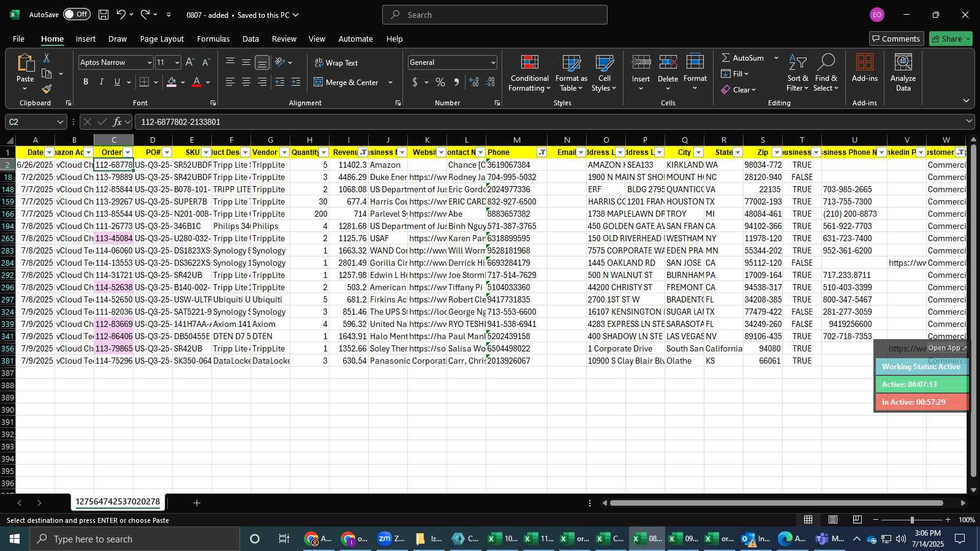
Task: Add a new sheet with plus button
Action: [x=197, y=503]
